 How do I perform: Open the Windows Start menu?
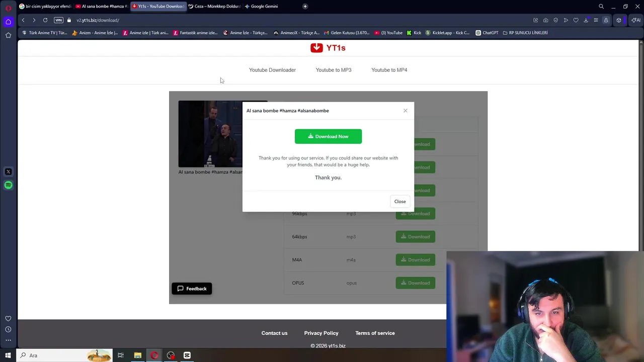click(8, 355)
